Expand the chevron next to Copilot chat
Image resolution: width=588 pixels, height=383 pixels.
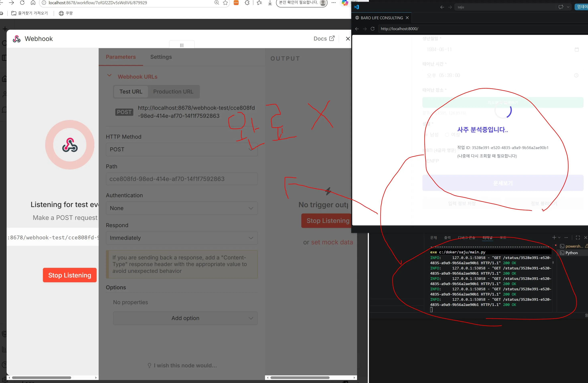pos(568,7)
